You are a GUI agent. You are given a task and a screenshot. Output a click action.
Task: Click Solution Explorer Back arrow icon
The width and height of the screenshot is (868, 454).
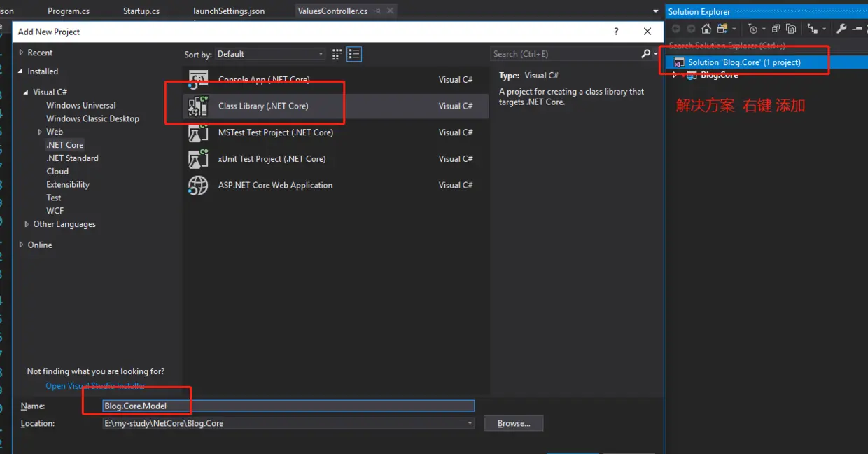675,29
